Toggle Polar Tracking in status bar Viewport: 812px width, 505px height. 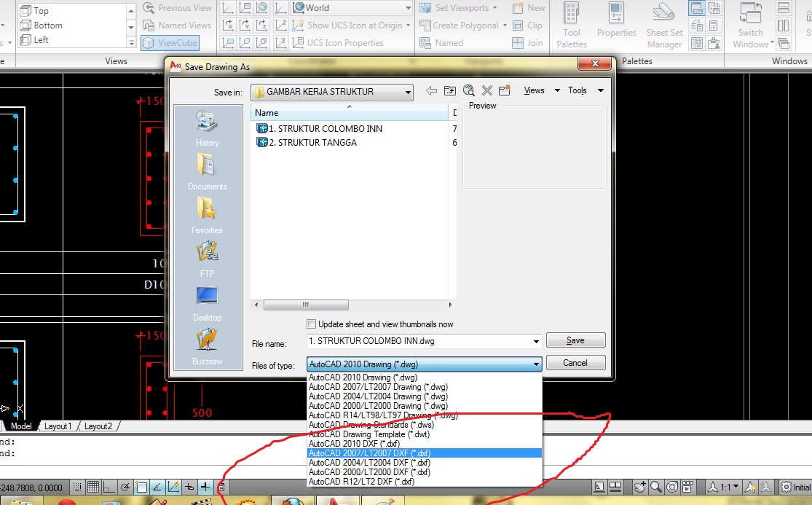[125, 487]
